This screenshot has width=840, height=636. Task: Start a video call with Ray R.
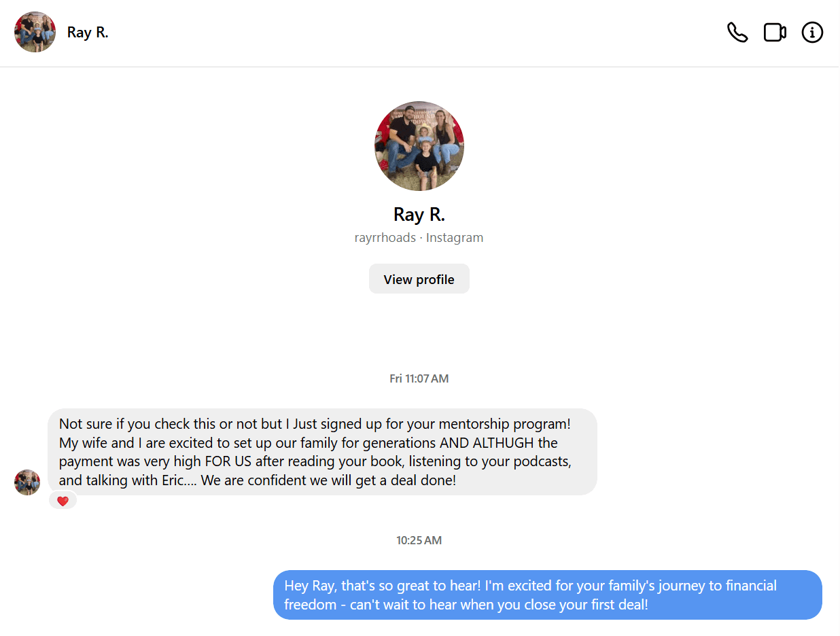[775, 33]
